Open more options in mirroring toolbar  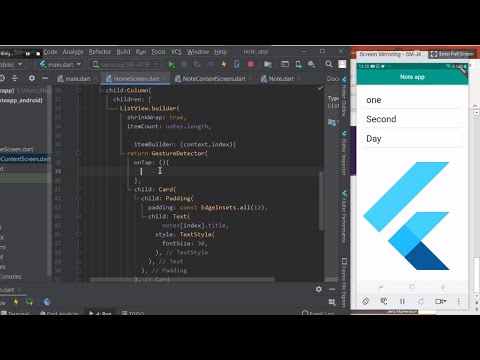(x=459, y=301)
